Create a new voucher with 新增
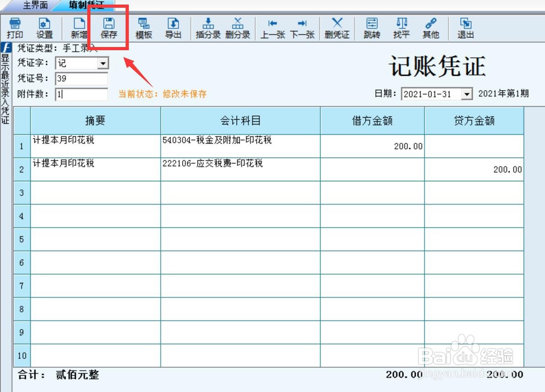Screen dimensions: 545x392 (x=79, y=28)
